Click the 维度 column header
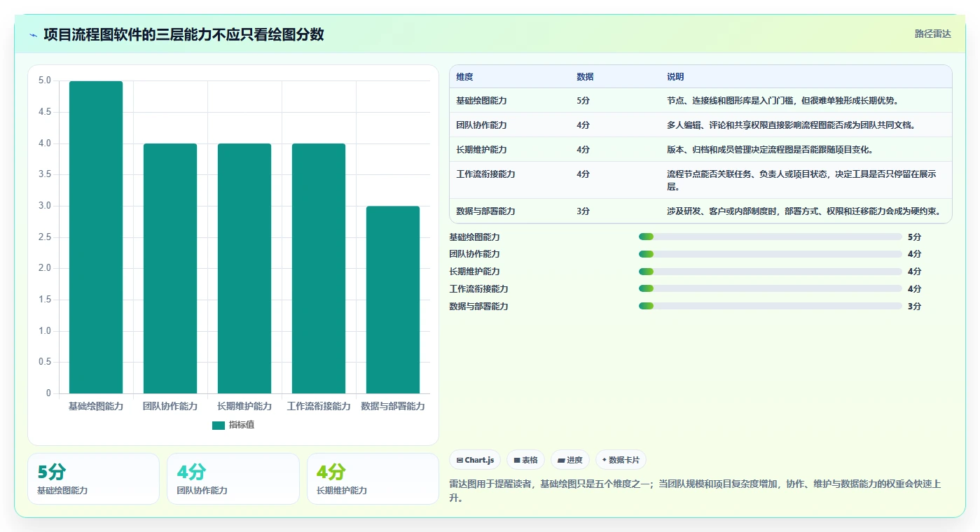 click(x=464, y=77)
